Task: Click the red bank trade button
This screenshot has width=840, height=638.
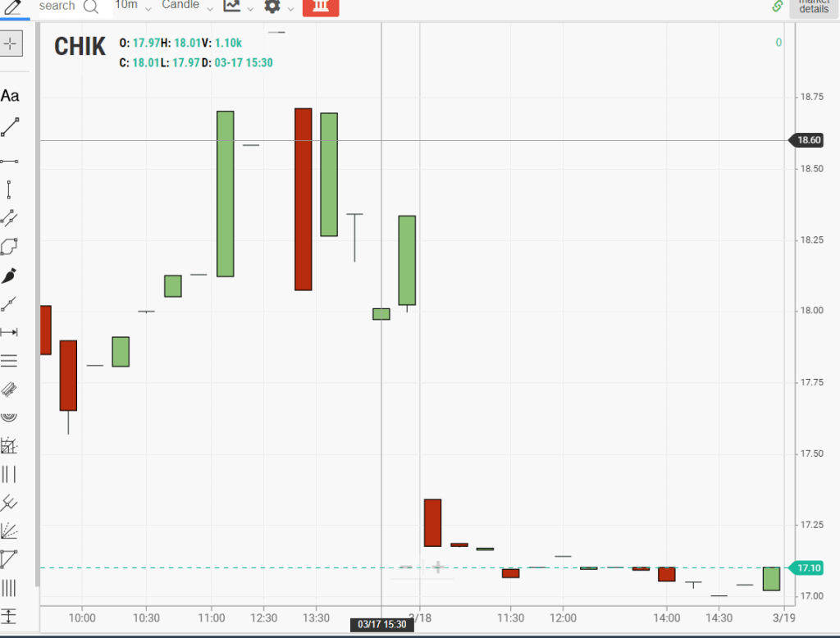Action: tap(320, 7)
